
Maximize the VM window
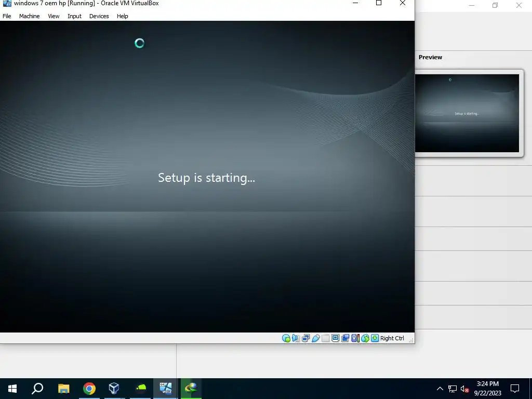tap(379, 4)
